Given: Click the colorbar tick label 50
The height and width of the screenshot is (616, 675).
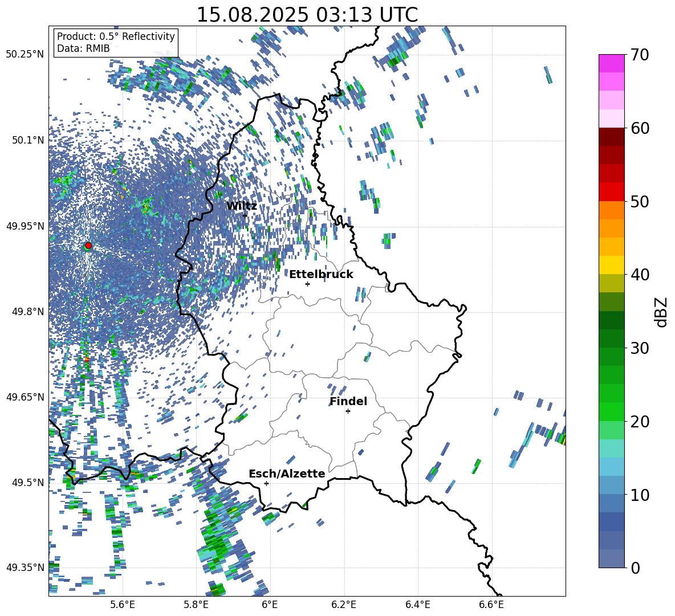Looking at the screenshot, I should pos(640,201).
